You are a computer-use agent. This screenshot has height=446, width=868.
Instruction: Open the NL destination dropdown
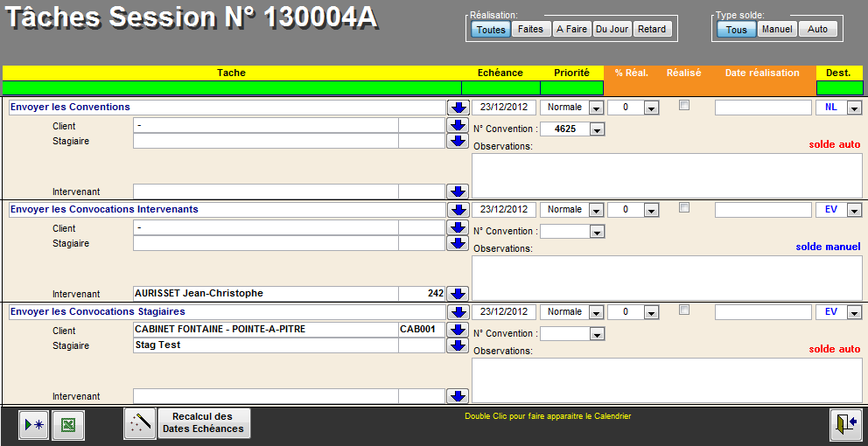853,108
